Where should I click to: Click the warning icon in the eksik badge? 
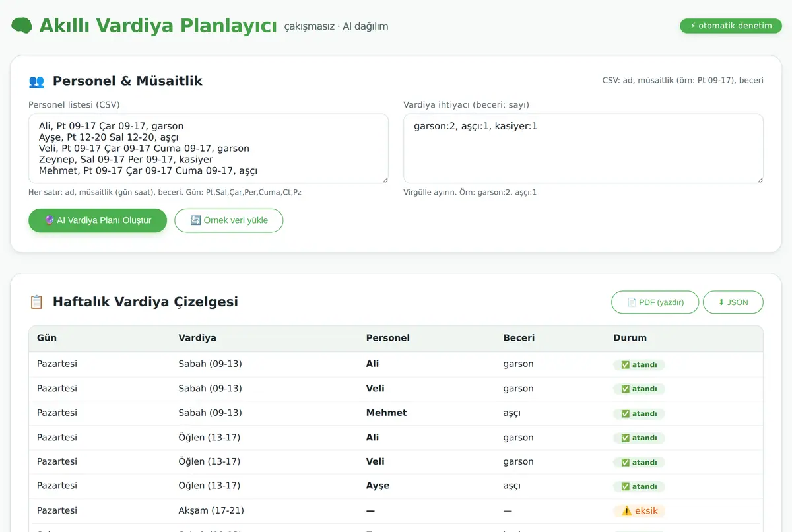[626, 511]
